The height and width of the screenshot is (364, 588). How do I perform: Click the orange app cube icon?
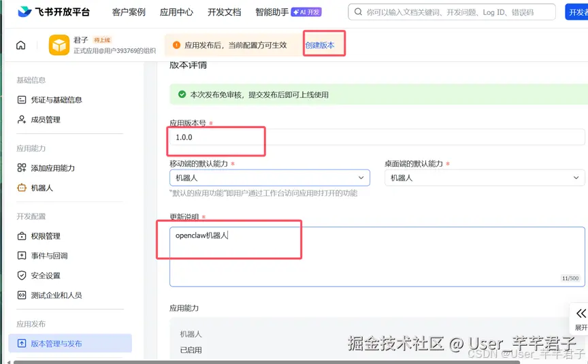(59, 45)
